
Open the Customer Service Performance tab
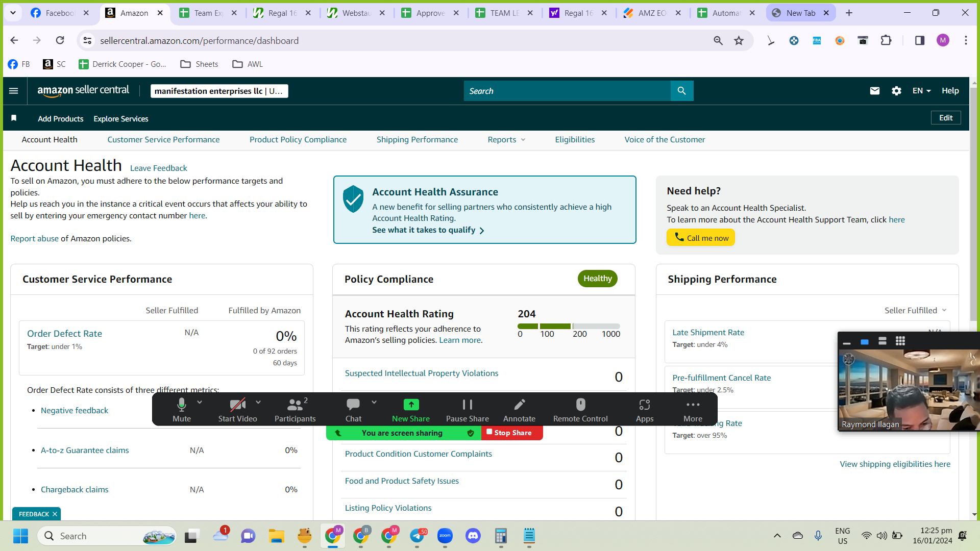[163, 140]
